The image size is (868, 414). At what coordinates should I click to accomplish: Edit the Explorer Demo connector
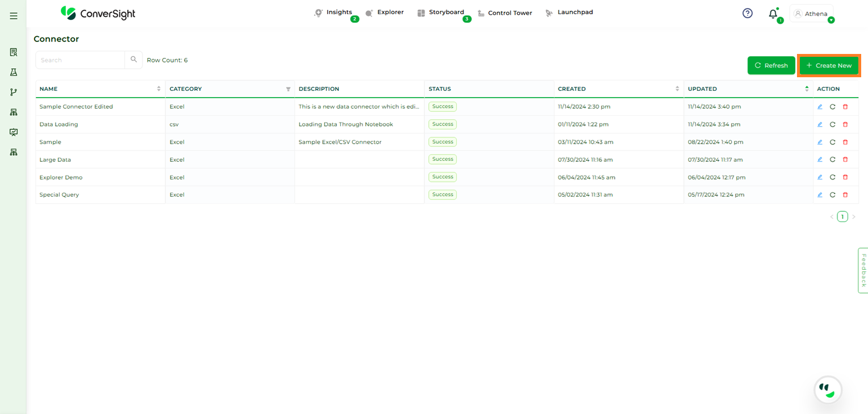pyautogui.click(x=820, y=177)
